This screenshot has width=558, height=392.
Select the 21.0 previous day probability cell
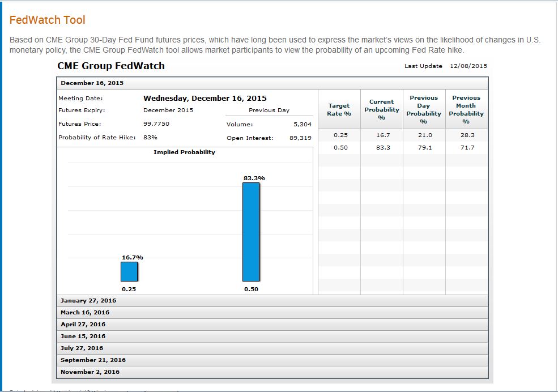point(425,135)
